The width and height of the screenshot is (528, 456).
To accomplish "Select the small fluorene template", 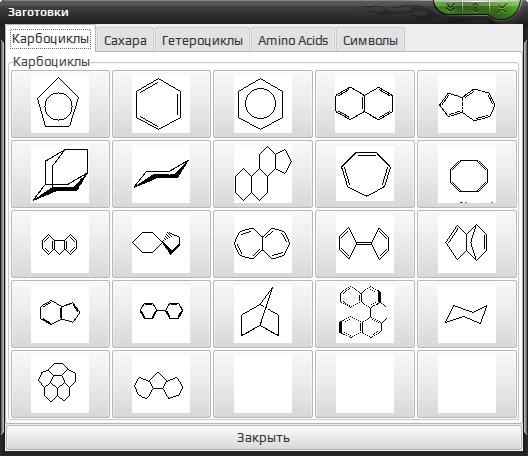I will pos(60,244).
